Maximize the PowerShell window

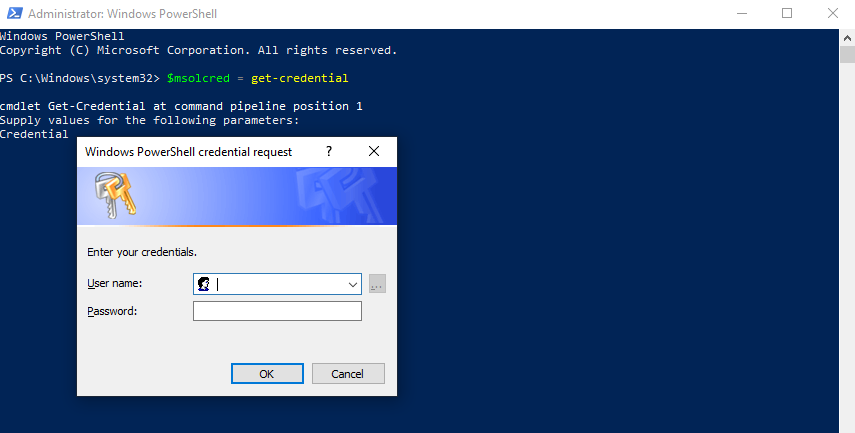click(787, 14)
